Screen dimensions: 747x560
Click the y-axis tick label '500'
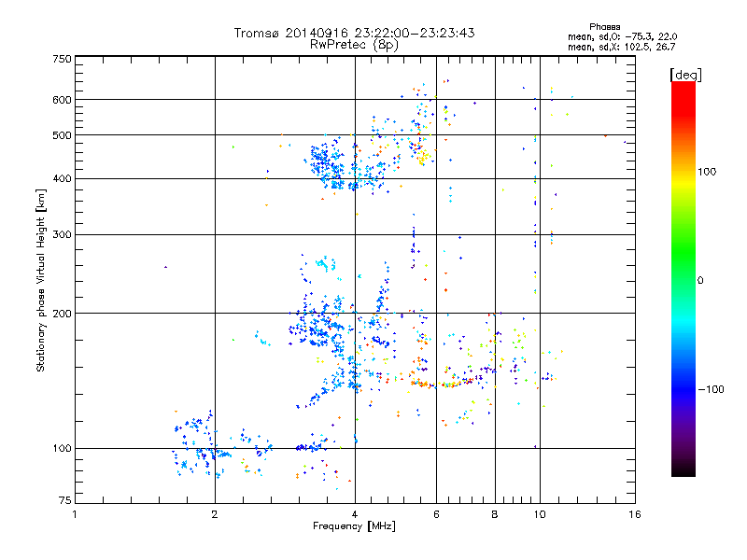[x=62, y=135]
